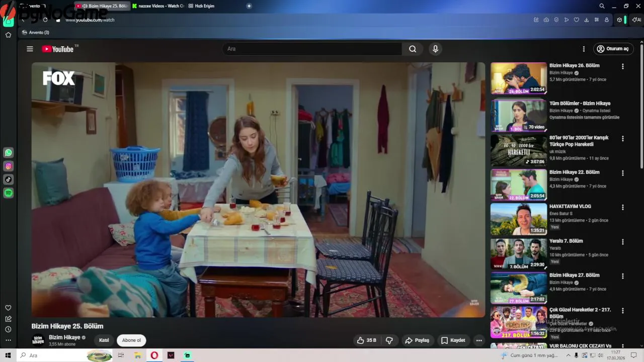The height and width of the screenshot is (362, 644).
Task: Open Spotify in the Opera sidebar
Action: (9, 193)
